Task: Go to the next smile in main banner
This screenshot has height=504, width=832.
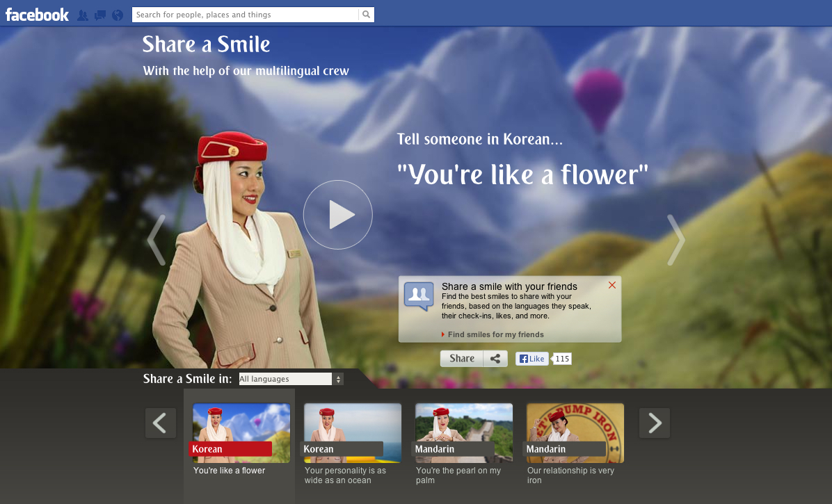Action: 675,240
